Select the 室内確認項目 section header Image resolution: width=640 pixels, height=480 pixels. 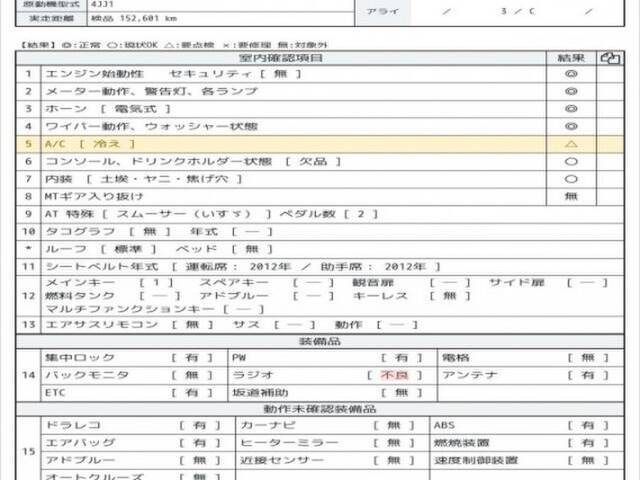281,58
